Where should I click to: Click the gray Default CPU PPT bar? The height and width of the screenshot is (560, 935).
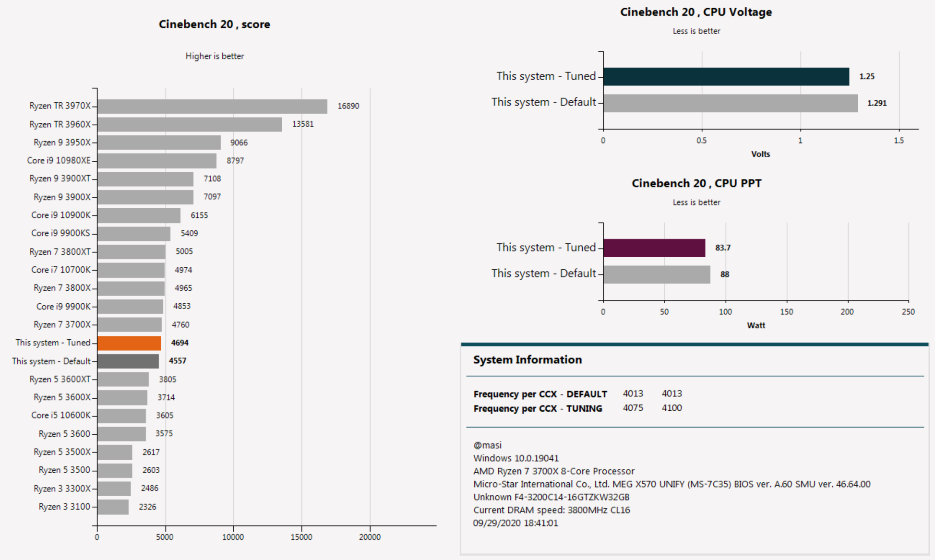click(x=656, y=274)
